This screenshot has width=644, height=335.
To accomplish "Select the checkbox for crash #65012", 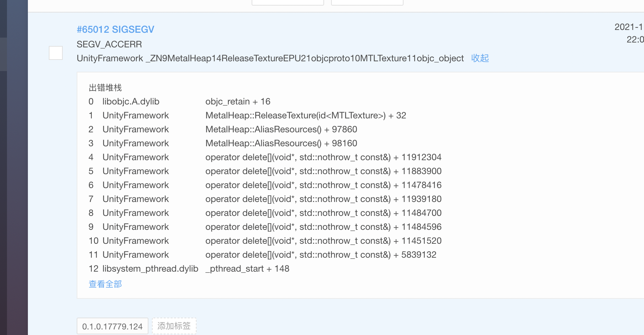I will tap(55, 53).
